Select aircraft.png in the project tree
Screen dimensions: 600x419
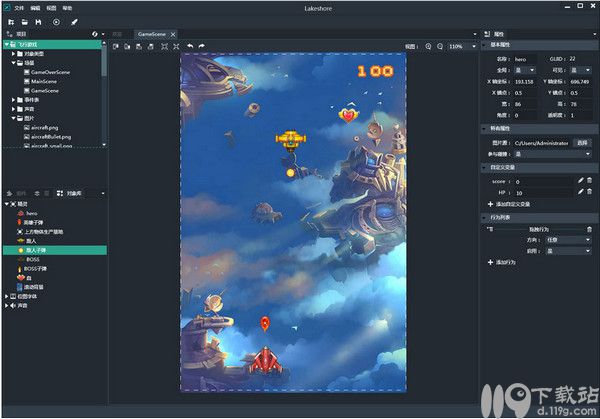44,127
